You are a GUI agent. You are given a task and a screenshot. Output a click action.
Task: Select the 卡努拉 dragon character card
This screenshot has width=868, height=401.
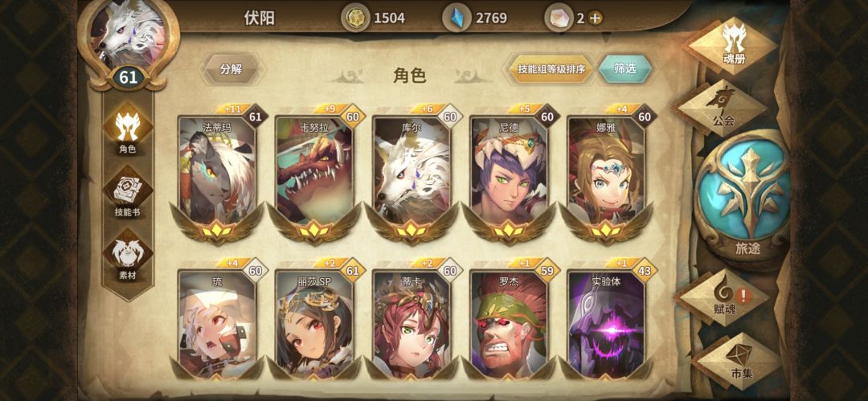tap(314, 174)
